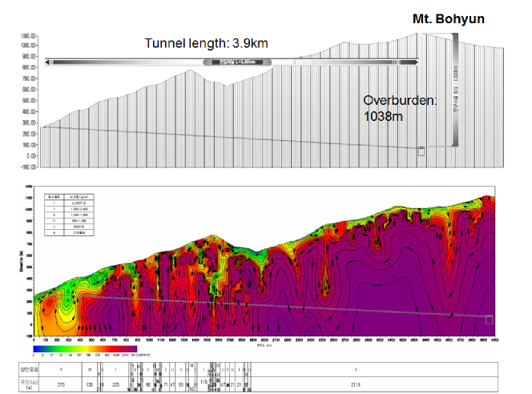Click the tunnel length label on horizontal arrow bar
The width and height of the screenshot is (532, 394).
tap(237, 62)
